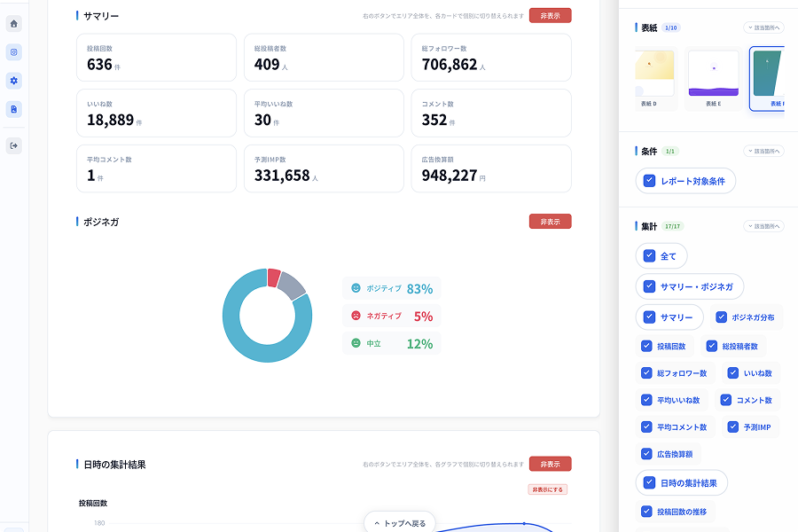
Task: Open settings via the gear icon
Action: tap(13, 81)
